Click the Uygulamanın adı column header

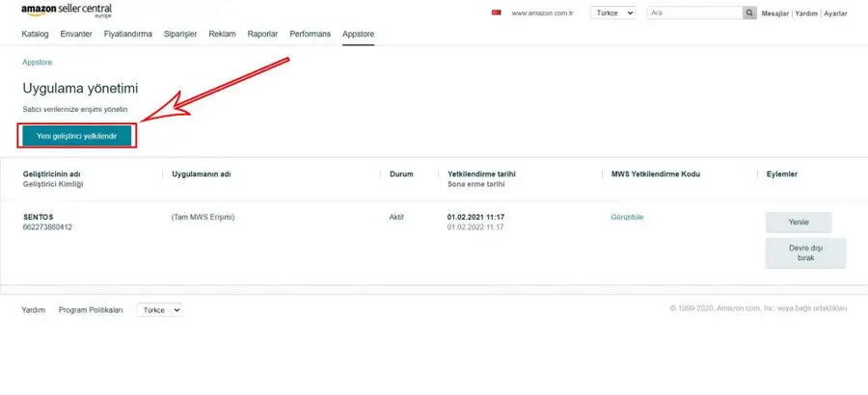[x=202, y=174]
